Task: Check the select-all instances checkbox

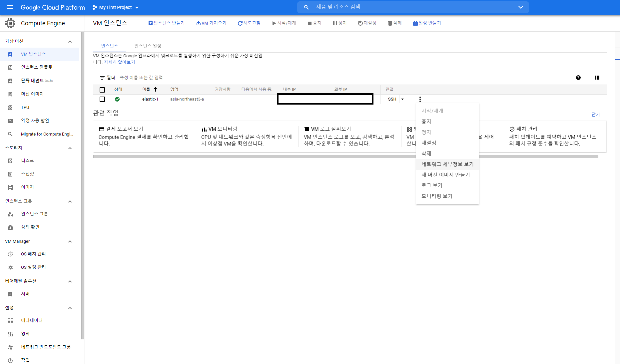Action: tap(102, 90)
